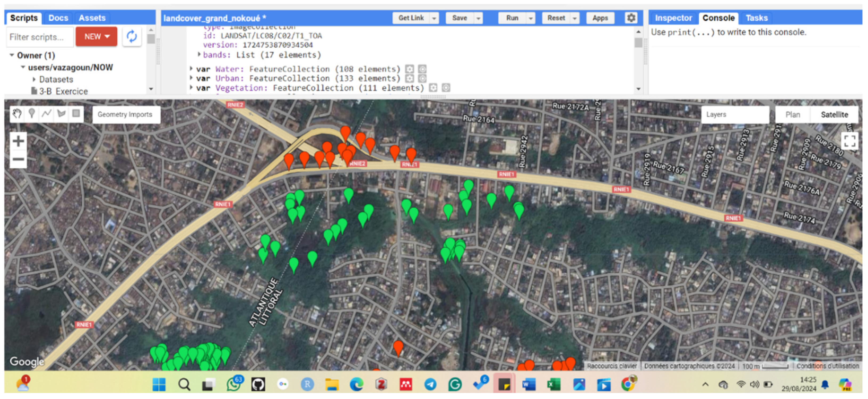Toggle map fullscreen view

(x=849, y=141)
